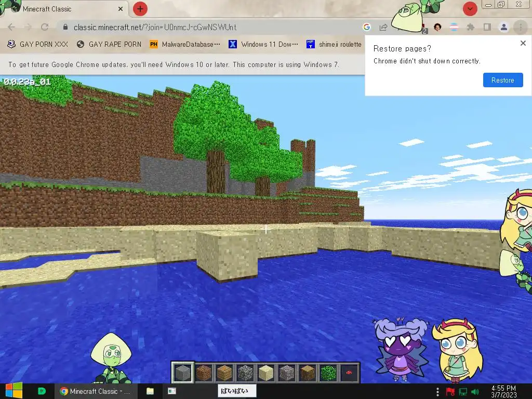Share this page using share icon
The image size is (532, 399).
click(383, 27)
